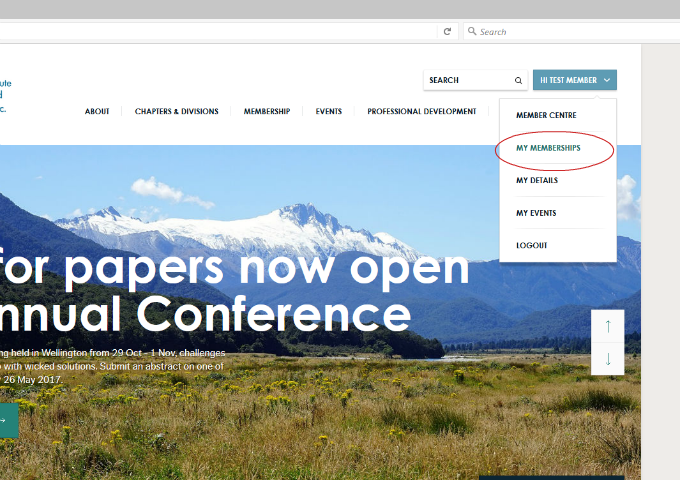
Task: Click the up arrow on the hero slider
Action: [x=608, y=326]
